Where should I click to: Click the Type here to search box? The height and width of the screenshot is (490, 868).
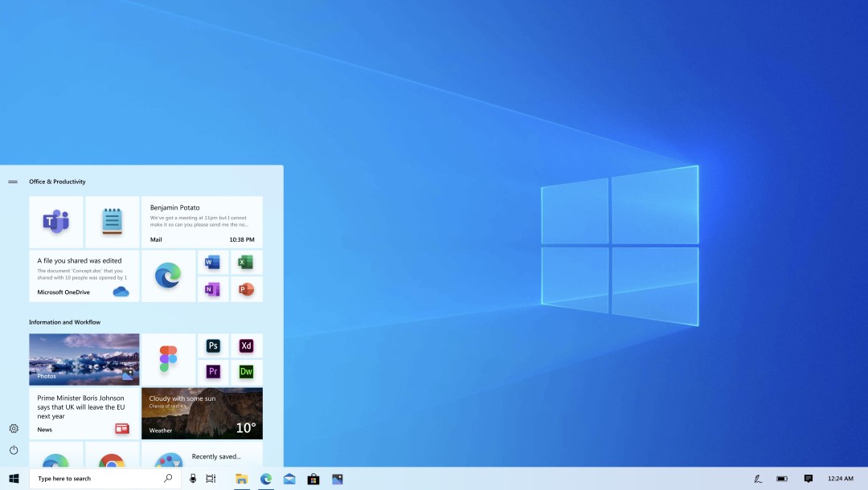click(105, 479)
